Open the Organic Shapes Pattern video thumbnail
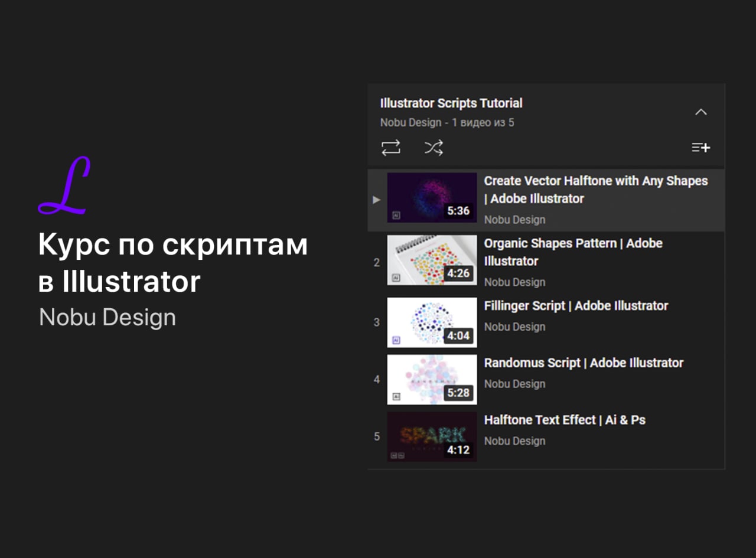The width and height of the screenshot is (756, 558). [432, 260]
